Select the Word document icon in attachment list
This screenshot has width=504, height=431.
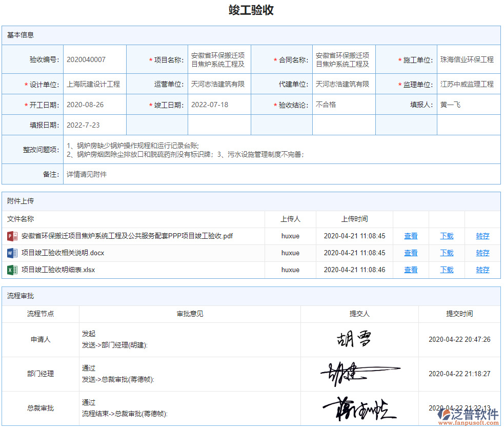11,253
